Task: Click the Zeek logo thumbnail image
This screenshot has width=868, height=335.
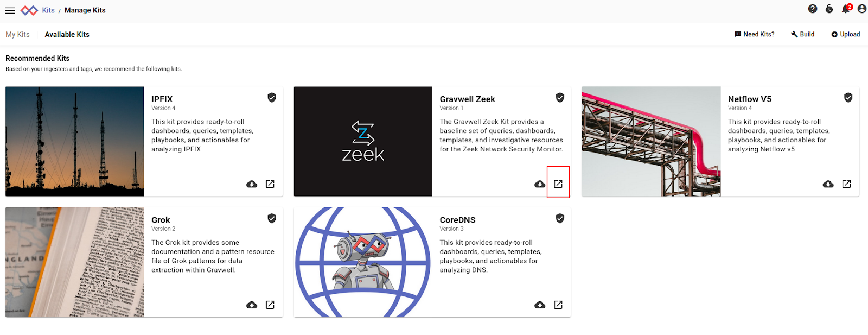Action: 363,141
